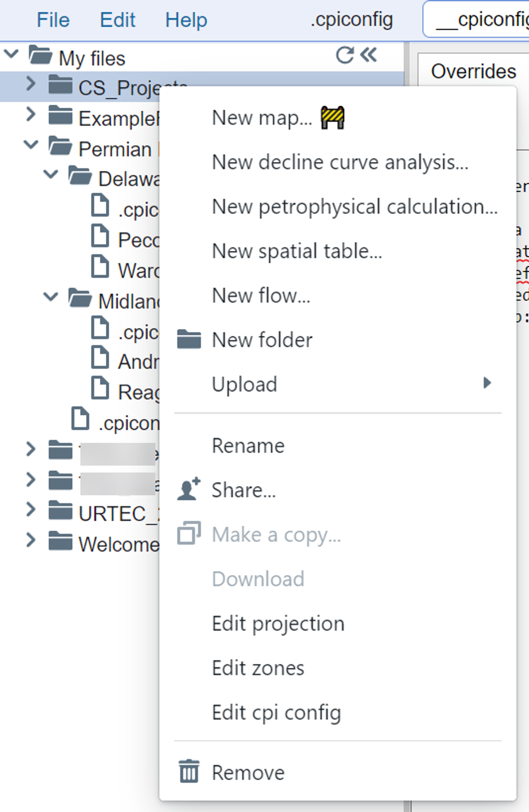Screen dimensions: 529x812
Task: Collapse the file panel with double-chevron icon
Action: 369,55
